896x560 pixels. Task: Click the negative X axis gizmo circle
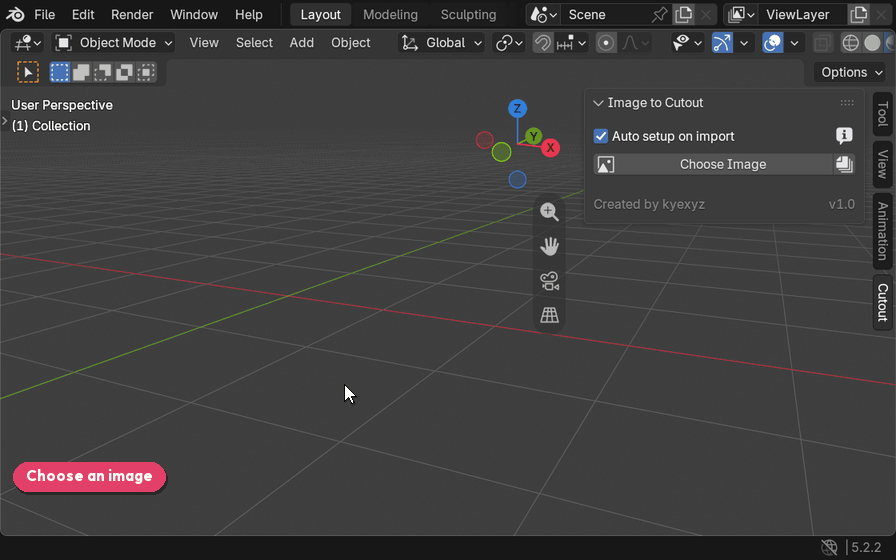point(485,139)
